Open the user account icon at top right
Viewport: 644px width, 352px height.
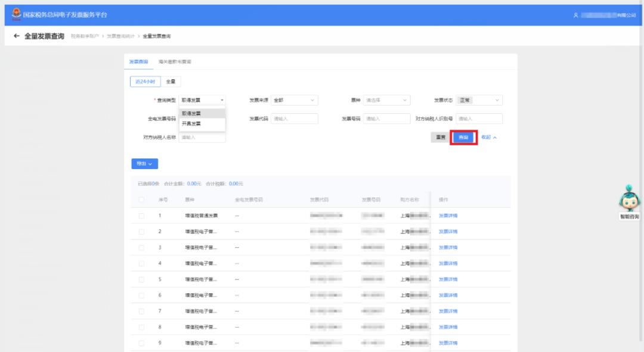click(x=576, y=15)
